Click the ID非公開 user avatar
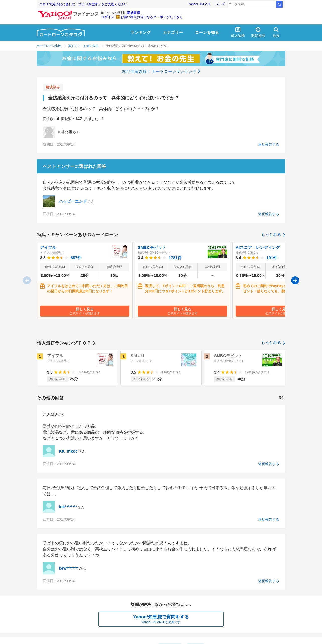 tap(49, 132)
